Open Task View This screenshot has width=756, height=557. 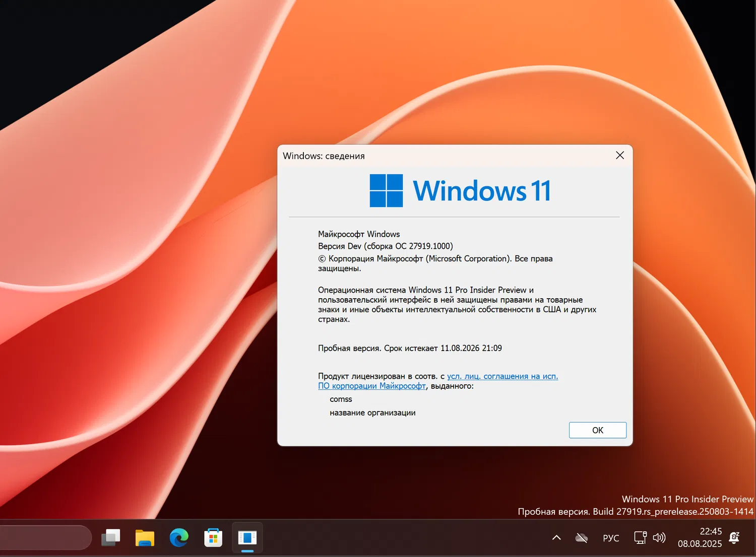click(x=111, y=537)
